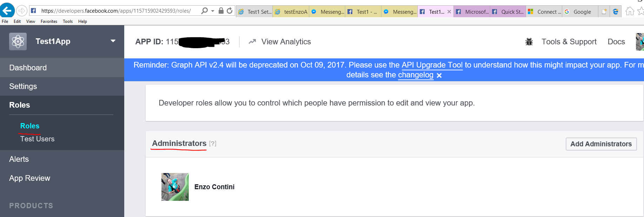Viewport: 644px width, 217px height.
Task: Click the address bar search magnifier
Action: tap(204, 11)
